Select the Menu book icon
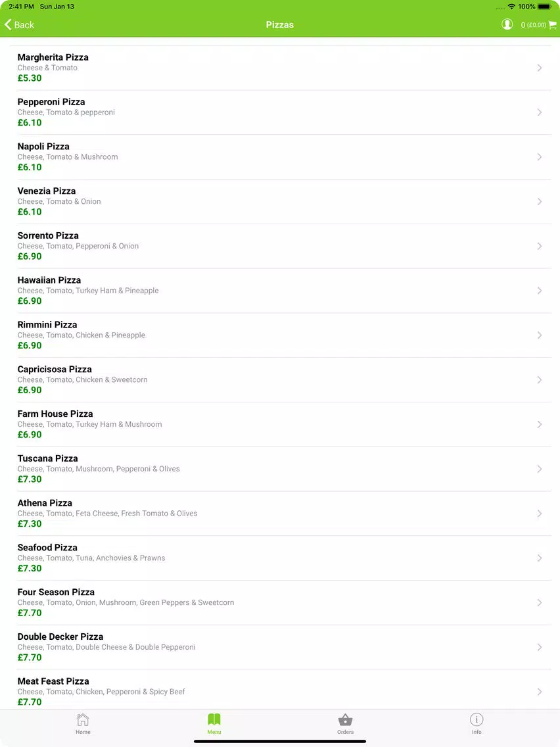The height and width of the screenshot is (747, 560). click(214, 719)
